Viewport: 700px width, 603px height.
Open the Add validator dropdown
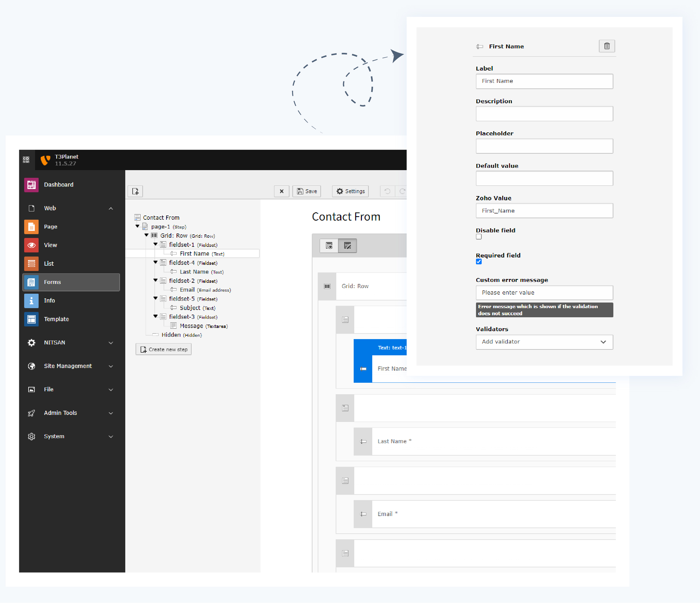click(x=544, y=342)
